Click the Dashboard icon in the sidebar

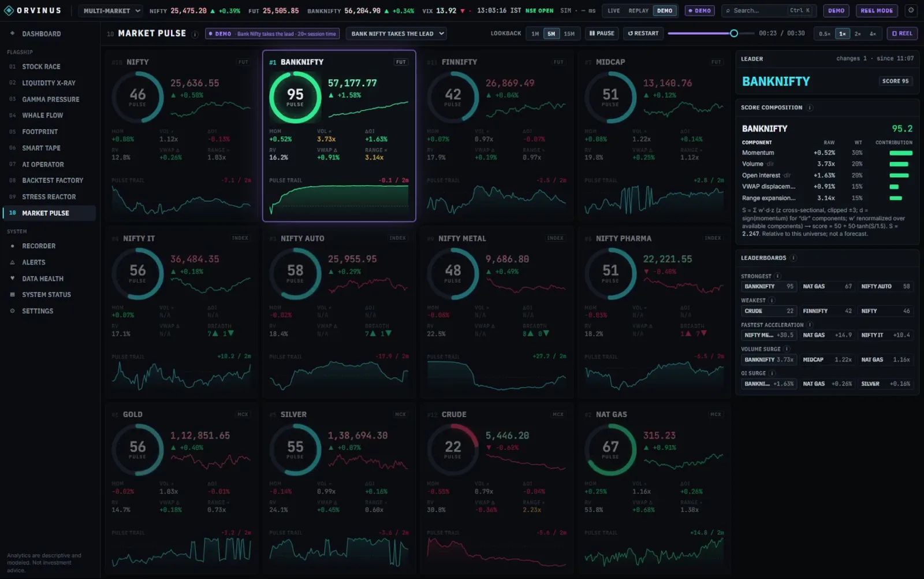click(x=12, y=34)
